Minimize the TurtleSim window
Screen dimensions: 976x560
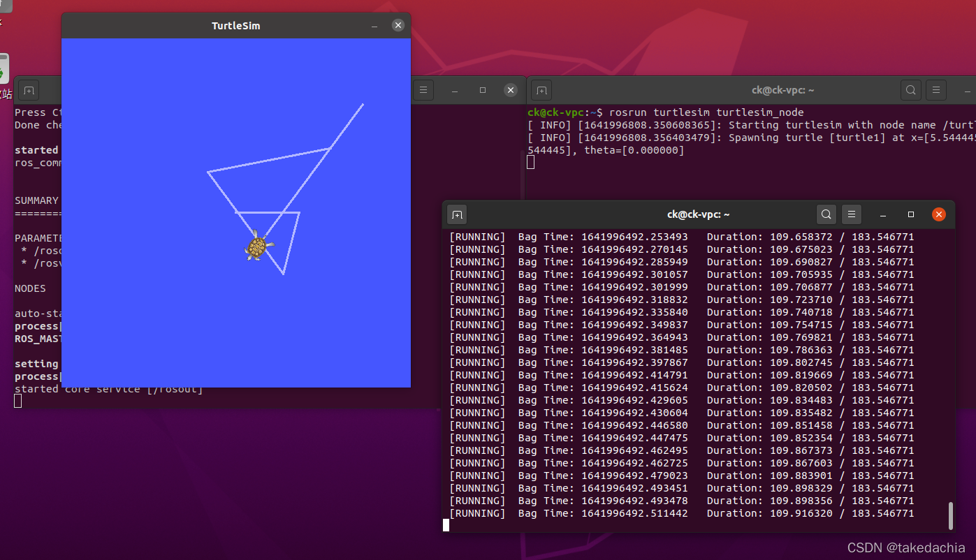[374, 26]
